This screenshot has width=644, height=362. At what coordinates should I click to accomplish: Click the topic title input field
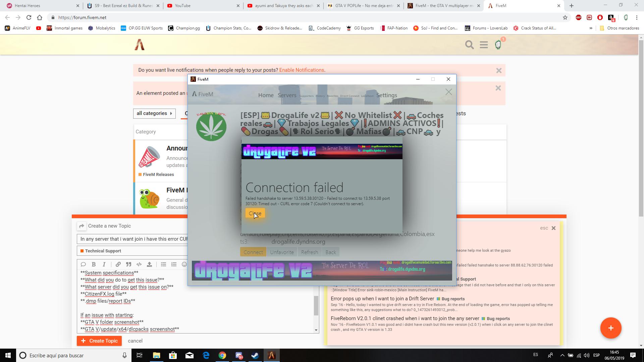click(132, 239)
